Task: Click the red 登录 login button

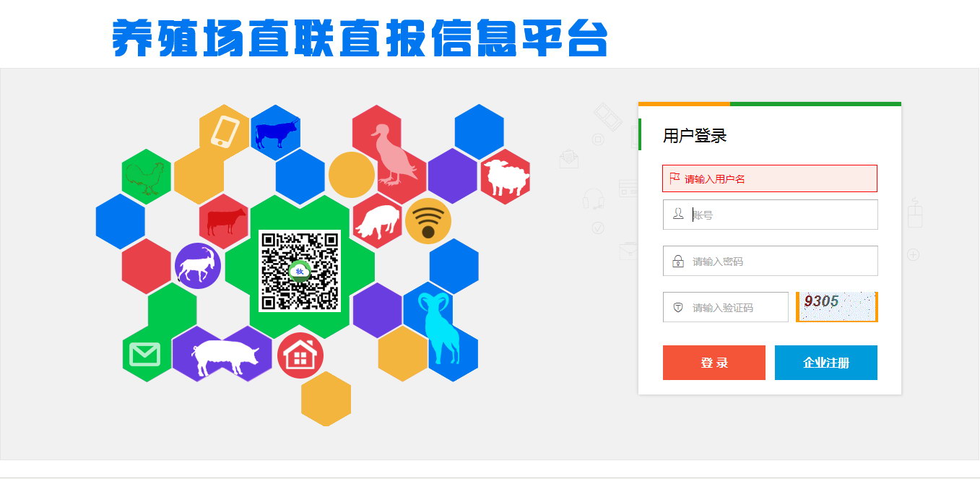Action: click(714, 363)
